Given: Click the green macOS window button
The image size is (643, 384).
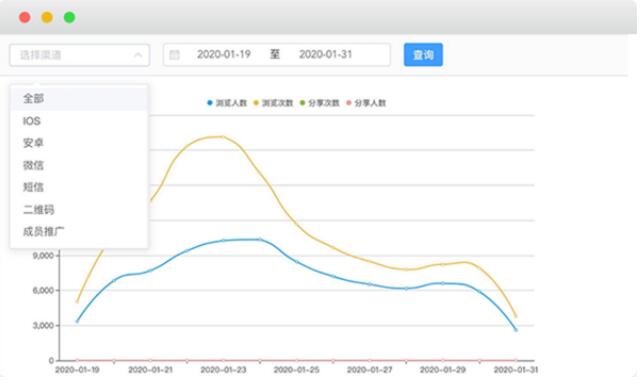Looking at the screenshot, I should click(x=69, y=17).
